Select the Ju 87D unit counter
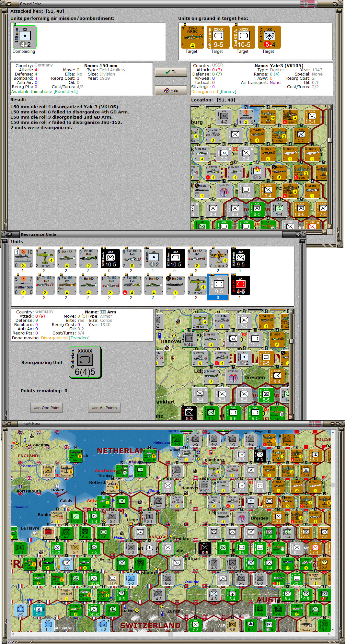The height and width of the screenshot is (644, 345). pyautogui.click(x=219, y=258)
